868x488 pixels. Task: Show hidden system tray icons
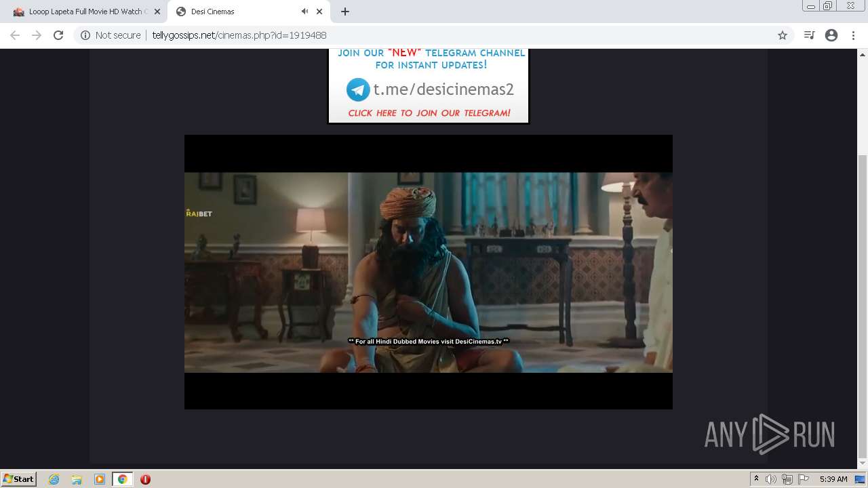coord(756,479)
